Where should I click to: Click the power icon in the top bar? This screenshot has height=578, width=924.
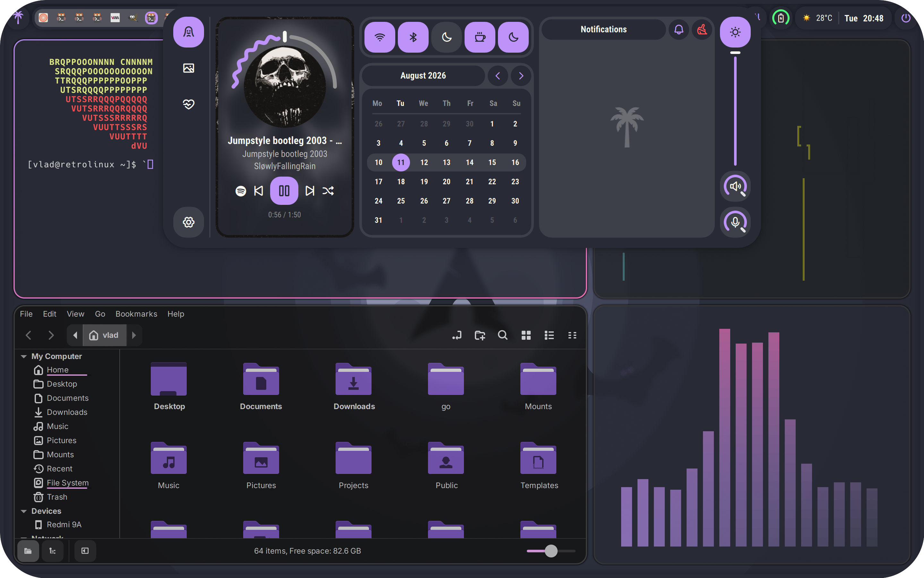click(x=905, y=18)
